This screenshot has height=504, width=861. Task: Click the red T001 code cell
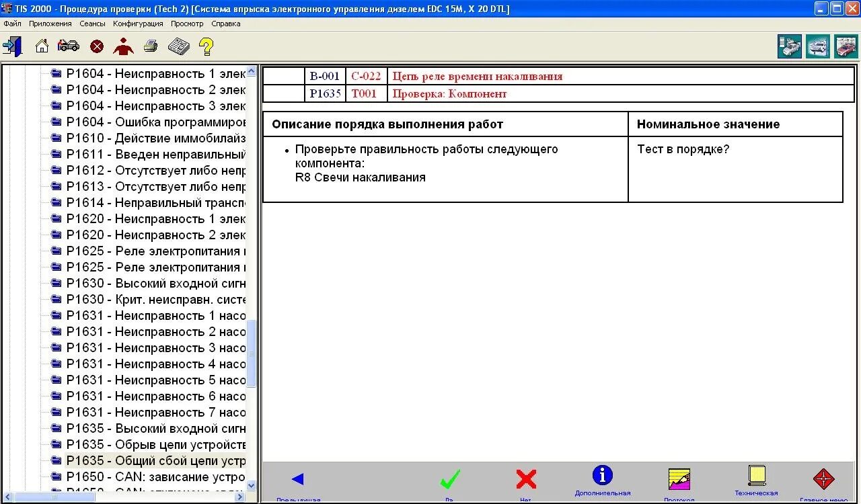(367, 93)
